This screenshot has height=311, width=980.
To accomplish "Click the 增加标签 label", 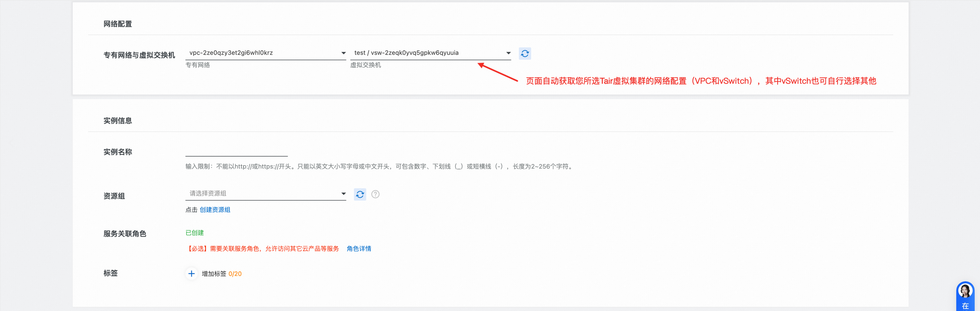I will pos(214,274).
